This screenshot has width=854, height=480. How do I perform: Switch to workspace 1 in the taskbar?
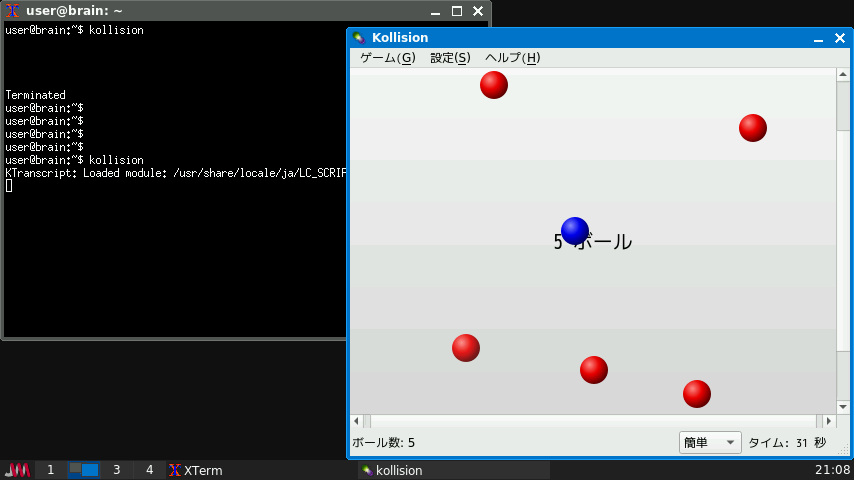pyautogui.click(x=51, y=470)
